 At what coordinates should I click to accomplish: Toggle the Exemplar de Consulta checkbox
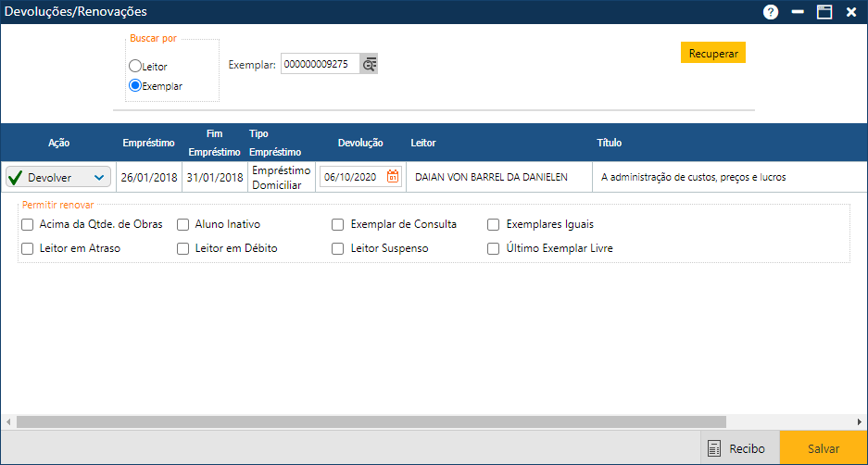338,224
